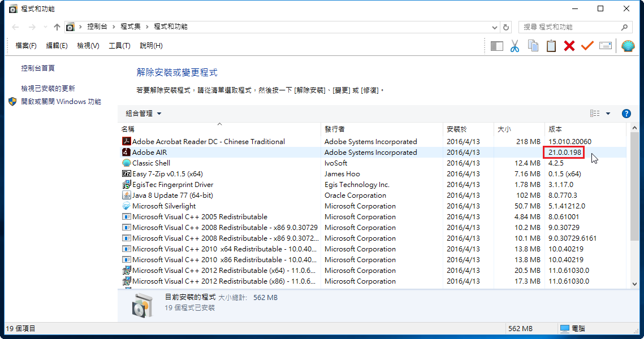Open the 檔案(F) menu
This screenshot has height=339, width=644.
26,46
